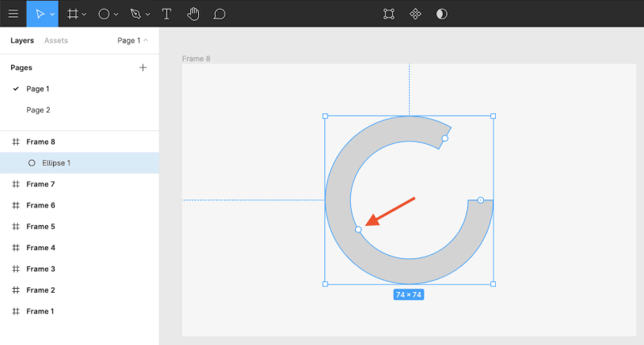The width and height of the screenshot is (644, 345).
Task: Select the Frame 5 layer
Action: click(79, 227)
